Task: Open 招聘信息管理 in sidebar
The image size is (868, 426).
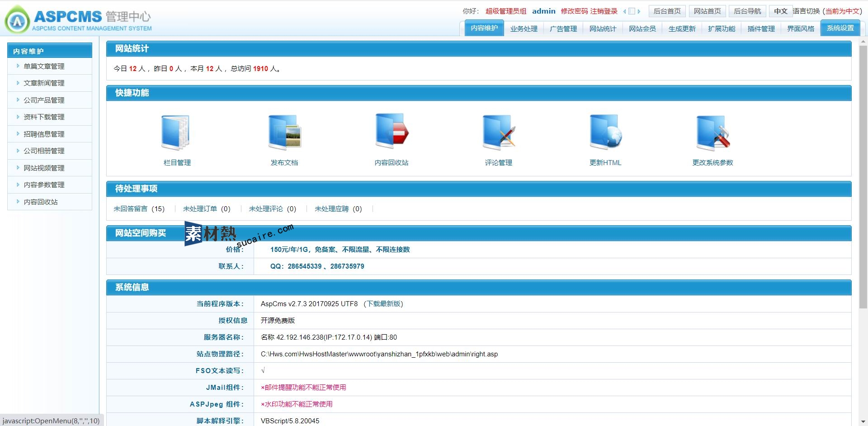Action: coord(44,134)
